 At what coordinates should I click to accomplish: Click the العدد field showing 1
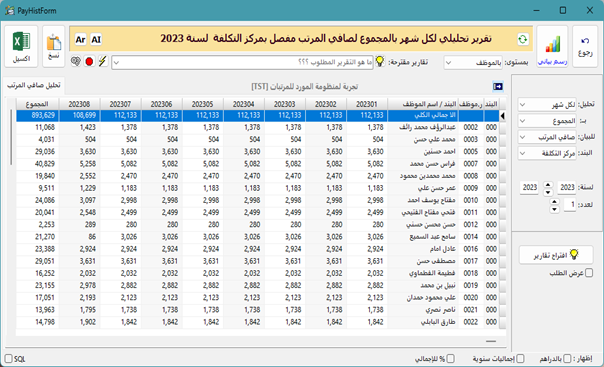point(570,204)
